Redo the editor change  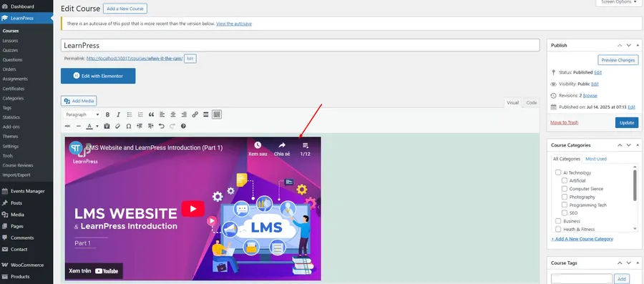(172, 126)
